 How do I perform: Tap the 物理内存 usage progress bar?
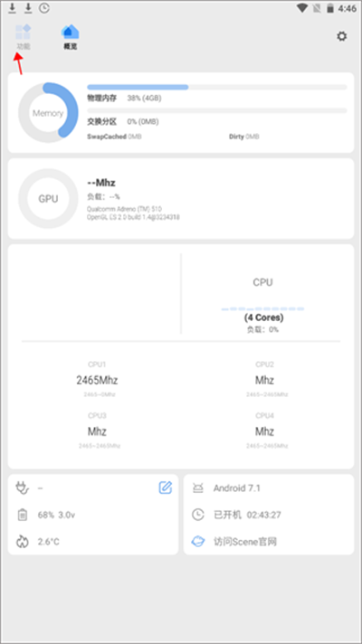217,87
